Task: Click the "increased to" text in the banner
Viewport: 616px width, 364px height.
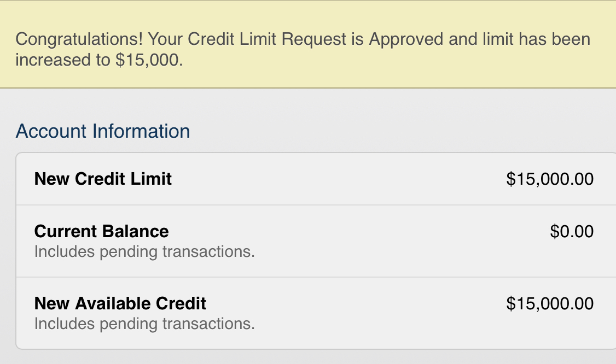Action: pyautogui.click(x=62, y=60)
